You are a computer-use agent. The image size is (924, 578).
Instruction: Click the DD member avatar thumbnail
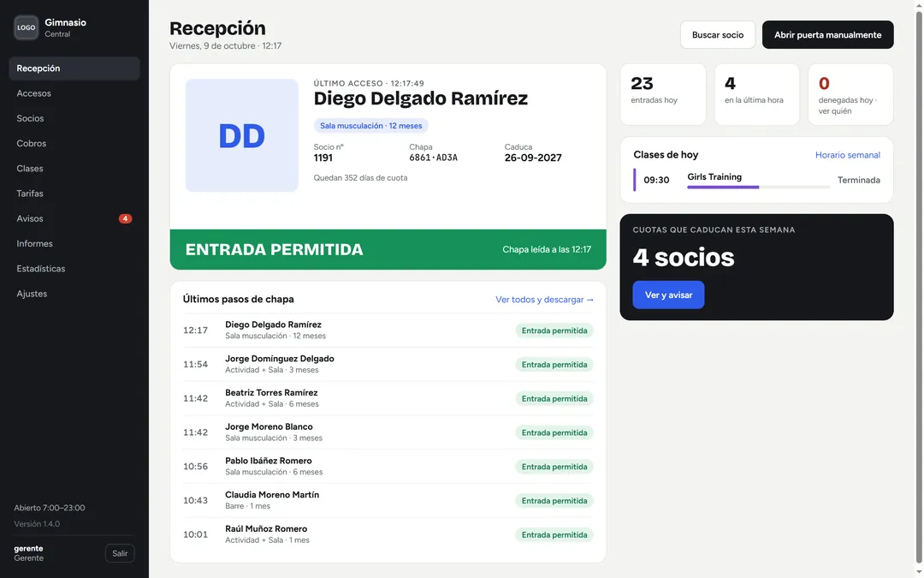tap(241, 135)
